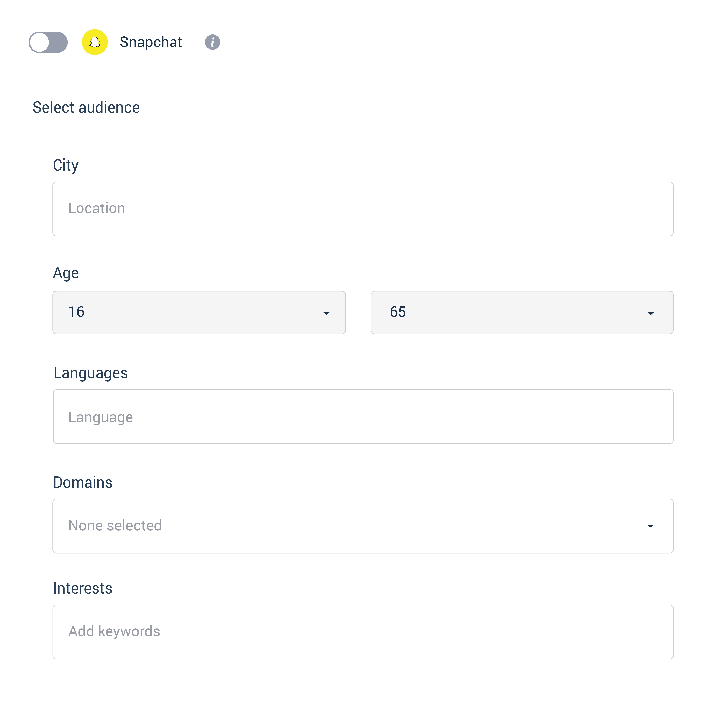Open the maximum age dropdown showing 65
728x722 pixels.
[522, 313]
